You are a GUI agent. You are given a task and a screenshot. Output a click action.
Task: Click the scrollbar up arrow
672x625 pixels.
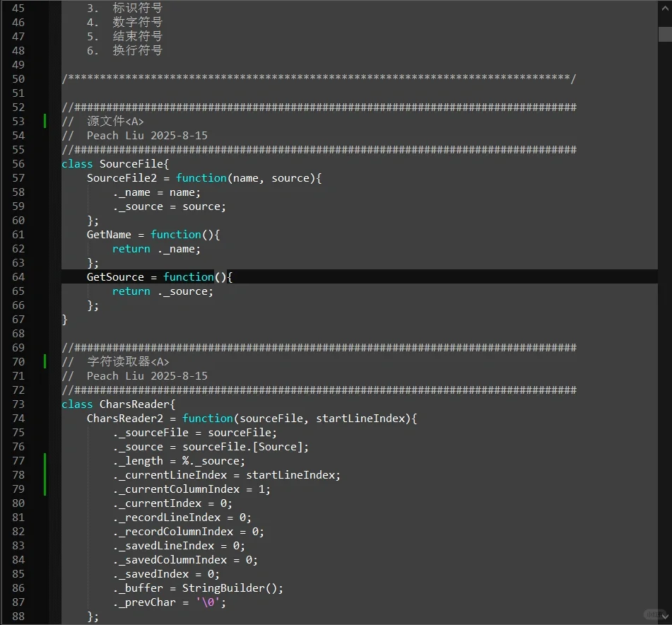pos(665,7)
